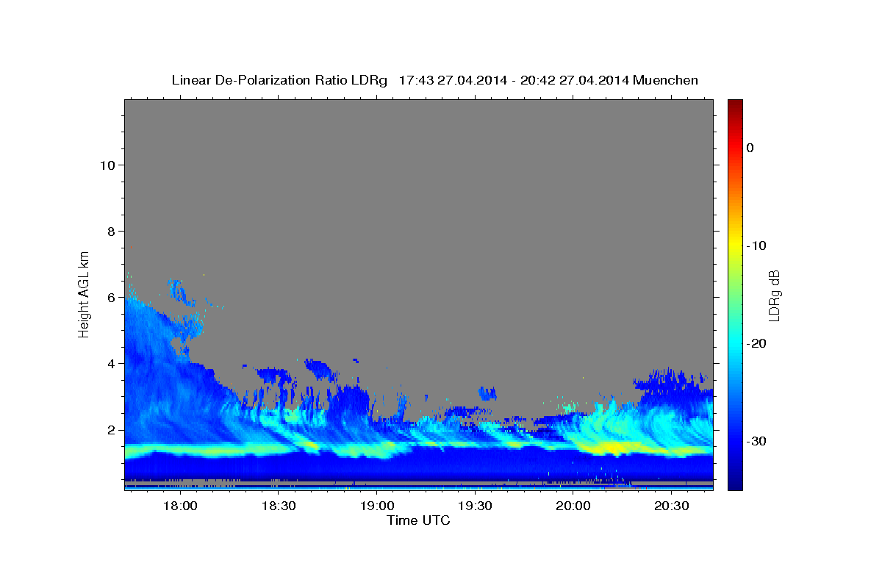This screenshot has height=588, width=882.
Task: Click the '18:00' time axis label
Action: tap(179, 506)
